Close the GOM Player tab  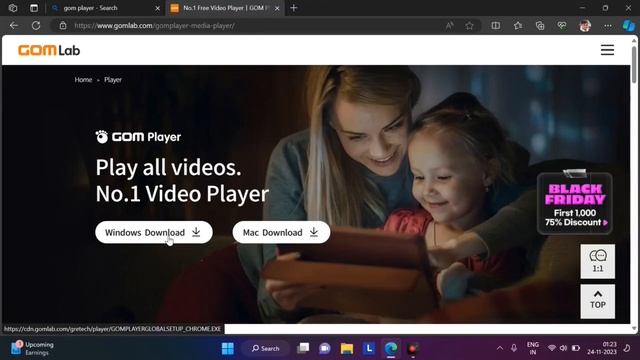click(x=277, y=8)
